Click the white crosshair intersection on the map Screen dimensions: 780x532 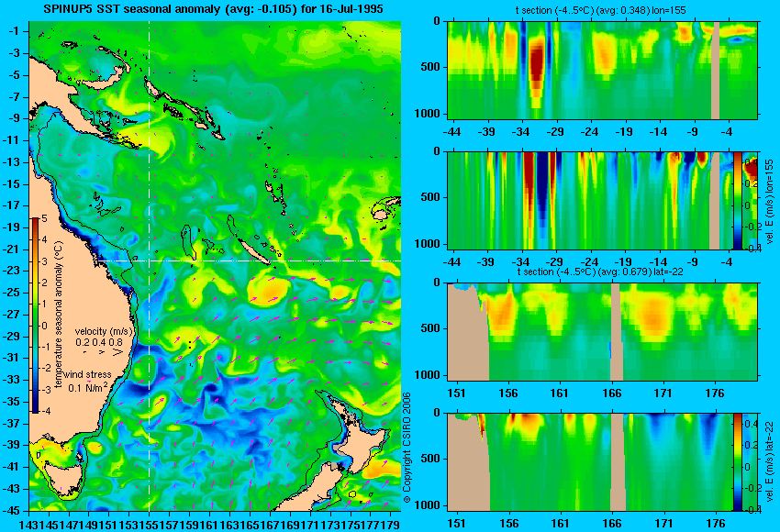tap(150, 260)
